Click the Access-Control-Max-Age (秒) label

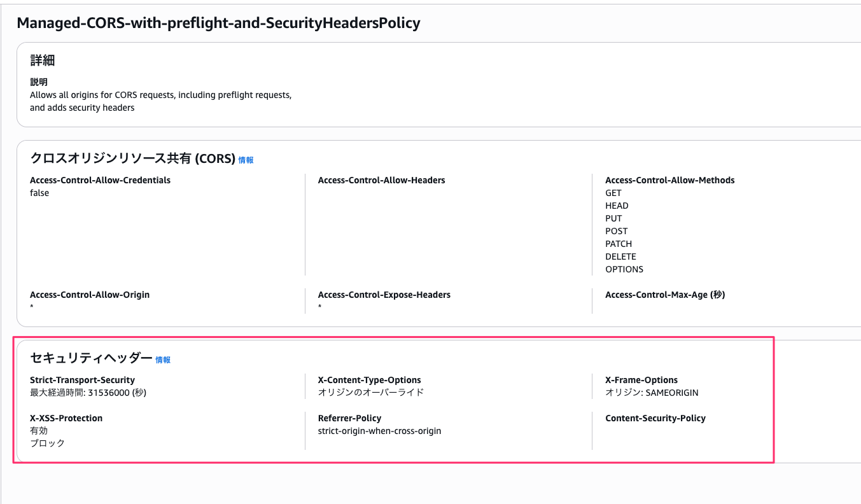click(x=665, y=295)
